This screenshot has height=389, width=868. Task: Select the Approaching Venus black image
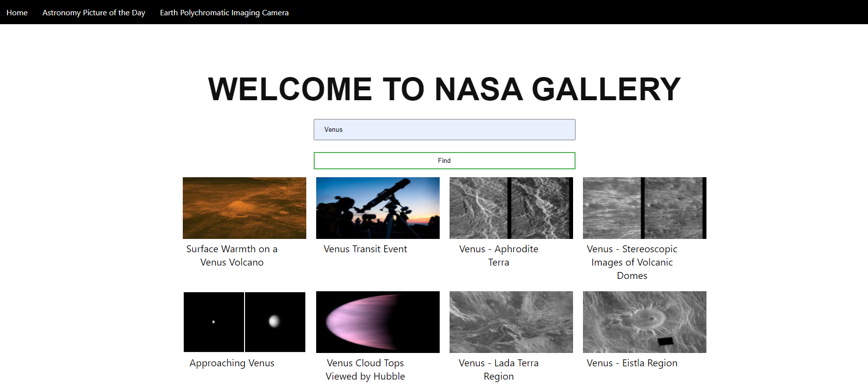tap(244, 322)
